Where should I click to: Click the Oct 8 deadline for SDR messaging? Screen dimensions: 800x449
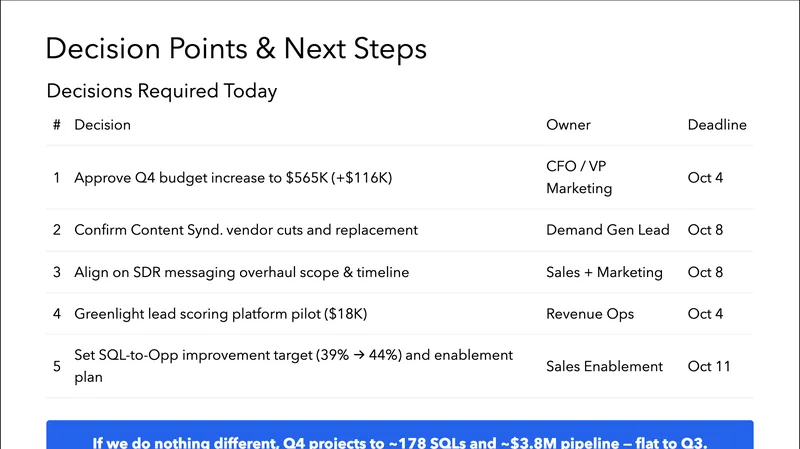click(705, 272)
